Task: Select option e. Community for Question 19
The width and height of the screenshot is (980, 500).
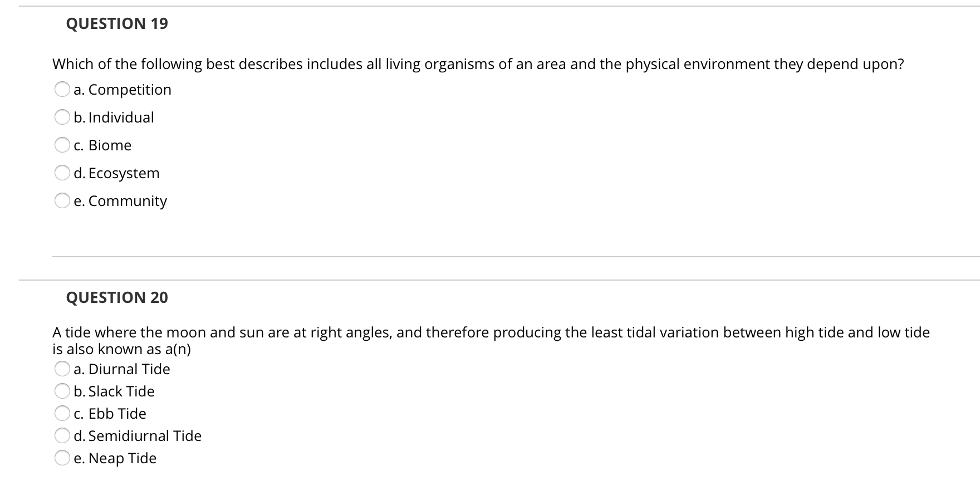Action: point(63,201)
